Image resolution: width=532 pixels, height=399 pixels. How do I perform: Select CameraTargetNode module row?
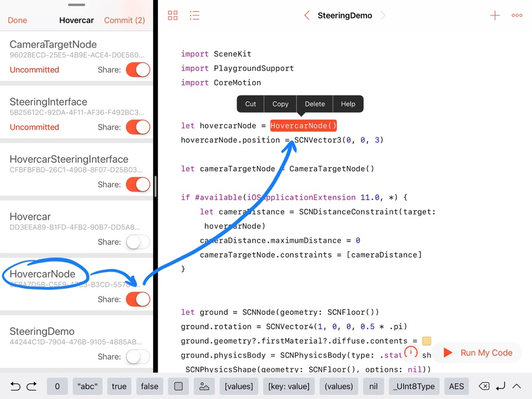[76, 56]
